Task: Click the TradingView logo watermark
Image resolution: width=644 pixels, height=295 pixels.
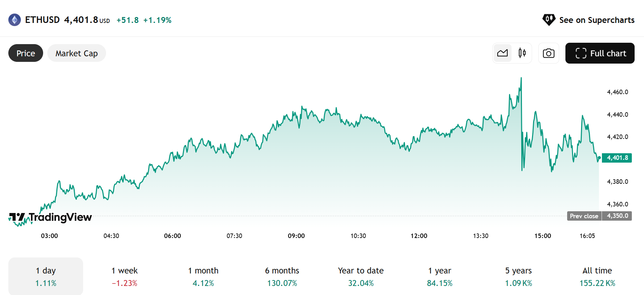Action: point(51,218)
